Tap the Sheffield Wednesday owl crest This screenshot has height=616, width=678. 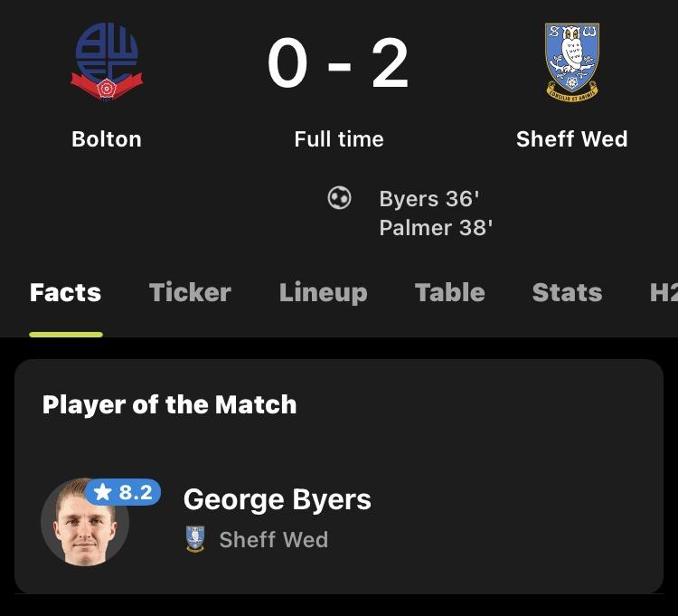click(571, 62)
